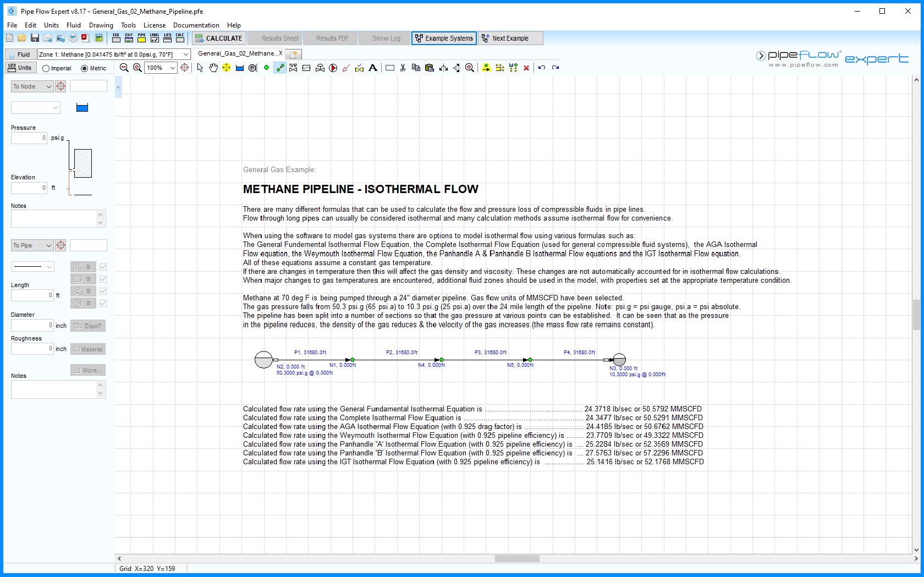Click the vertical scrollbar thumb

[916, 315]
